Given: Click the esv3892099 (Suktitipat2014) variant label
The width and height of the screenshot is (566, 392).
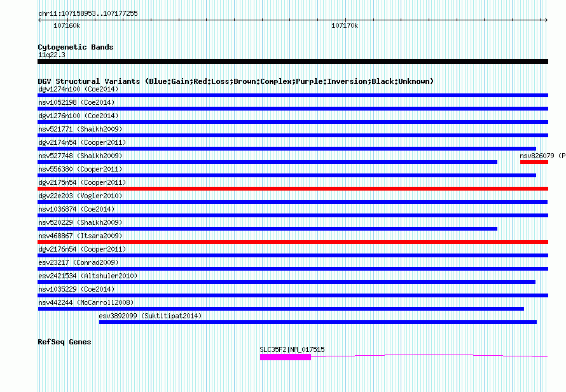Looking at the screenshot, I should point(150,316).
